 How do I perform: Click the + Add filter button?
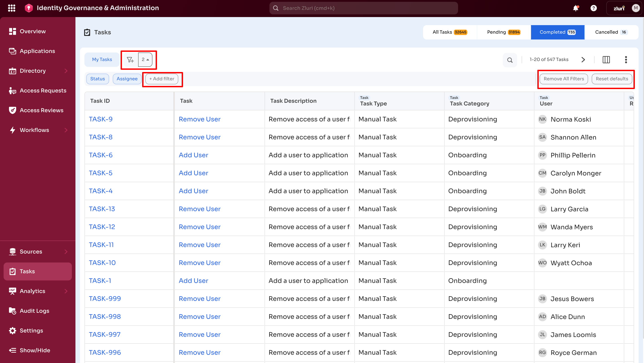161,79
